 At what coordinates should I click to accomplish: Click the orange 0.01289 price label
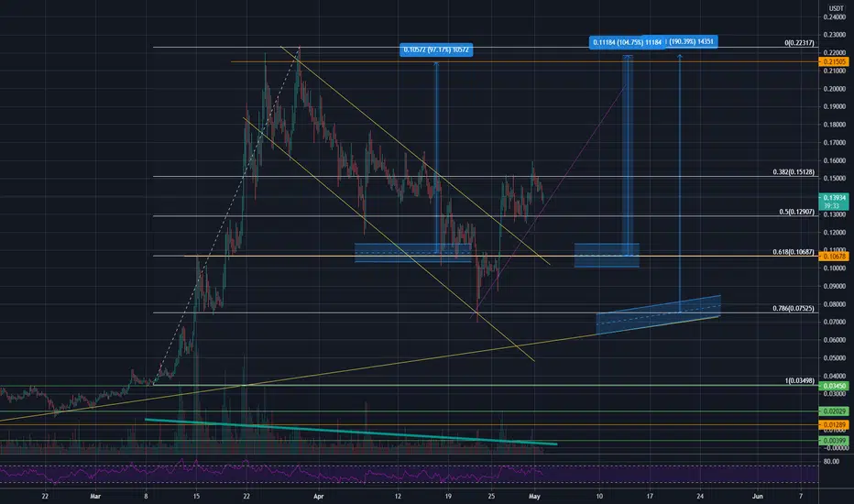[x=834, y=424]
